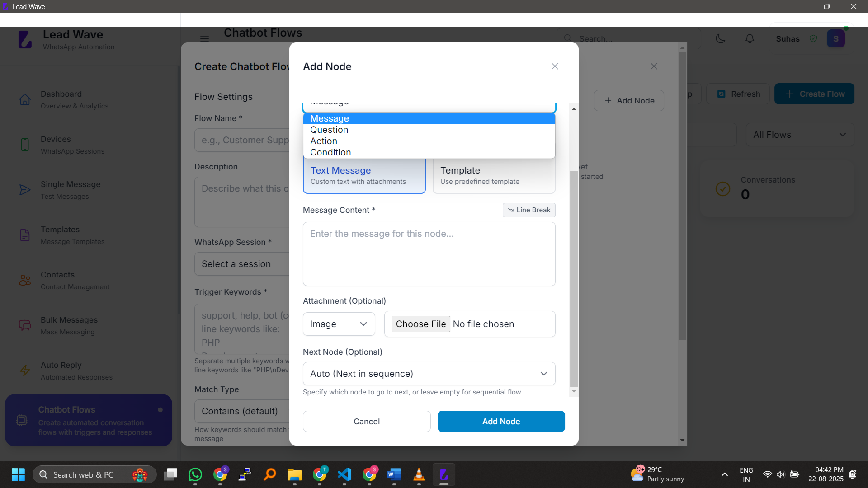Image resolution: width=868 pixels, height=488 pixels.
Task: Open WhatsApp from the taskbar
Action: 195,474
